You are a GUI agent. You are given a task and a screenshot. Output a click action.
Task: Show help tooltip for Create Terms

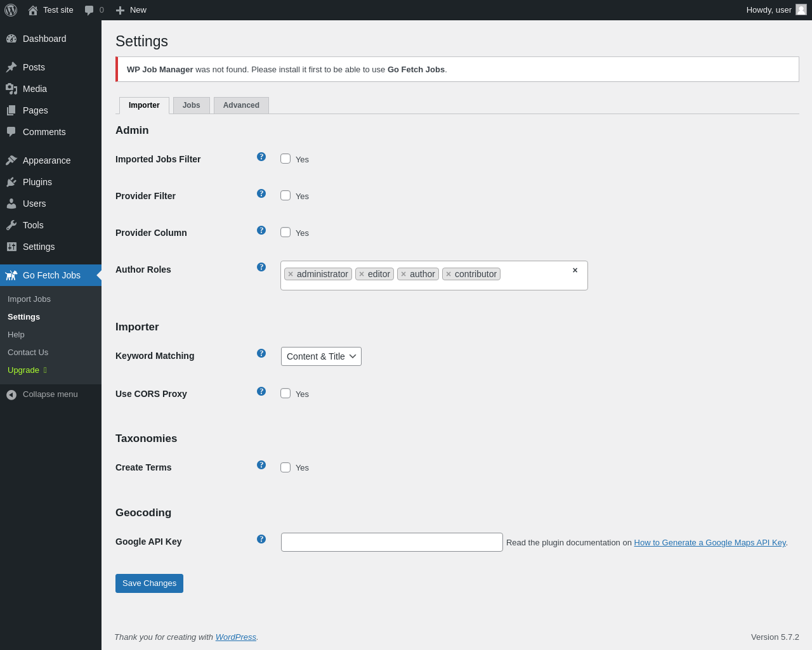(x=261, y=465)
